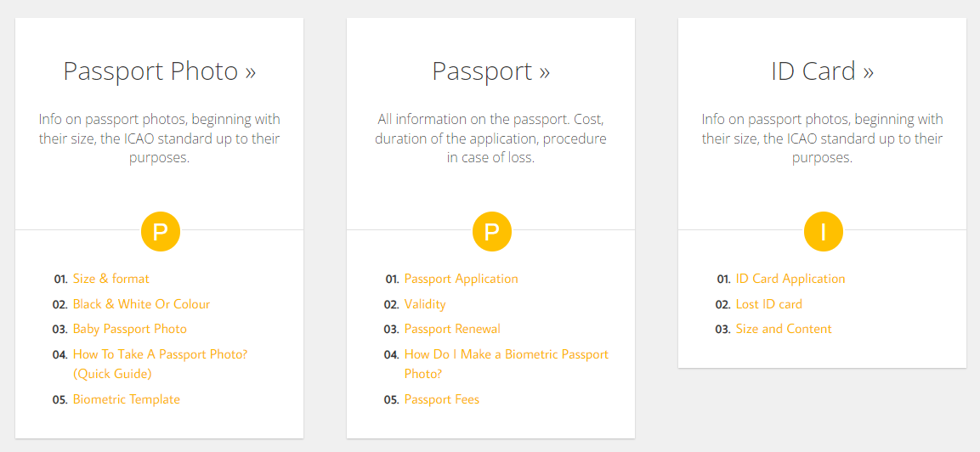Open the ID Card Application link
Screen dimensions: 980x452
(790, 279)
